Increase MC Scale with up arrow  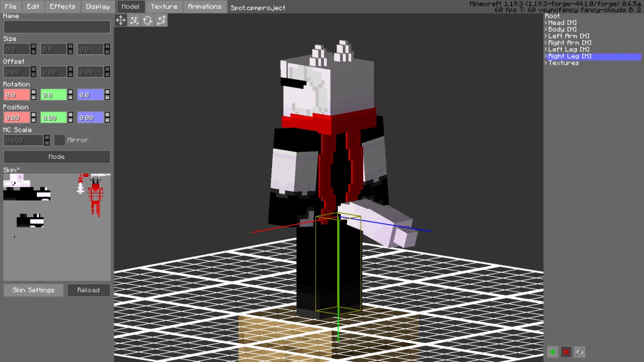[47, 137]
